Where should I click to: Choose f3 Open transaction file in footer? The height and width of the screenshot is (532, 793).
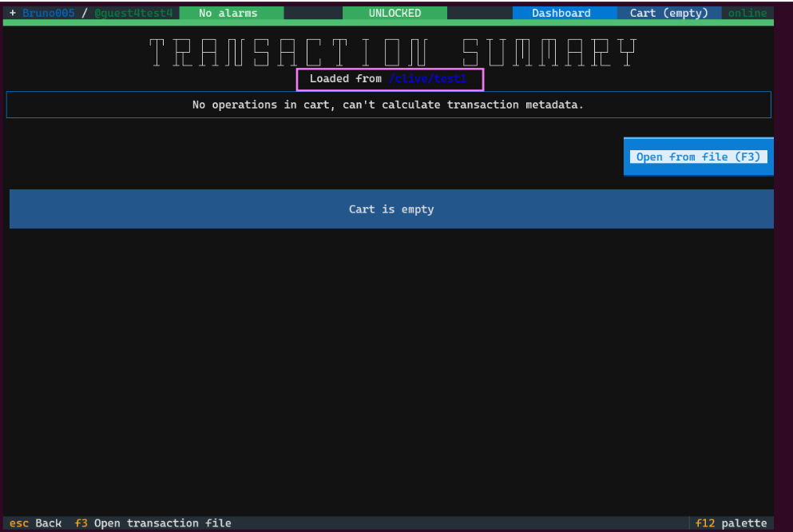click(162, 523)
